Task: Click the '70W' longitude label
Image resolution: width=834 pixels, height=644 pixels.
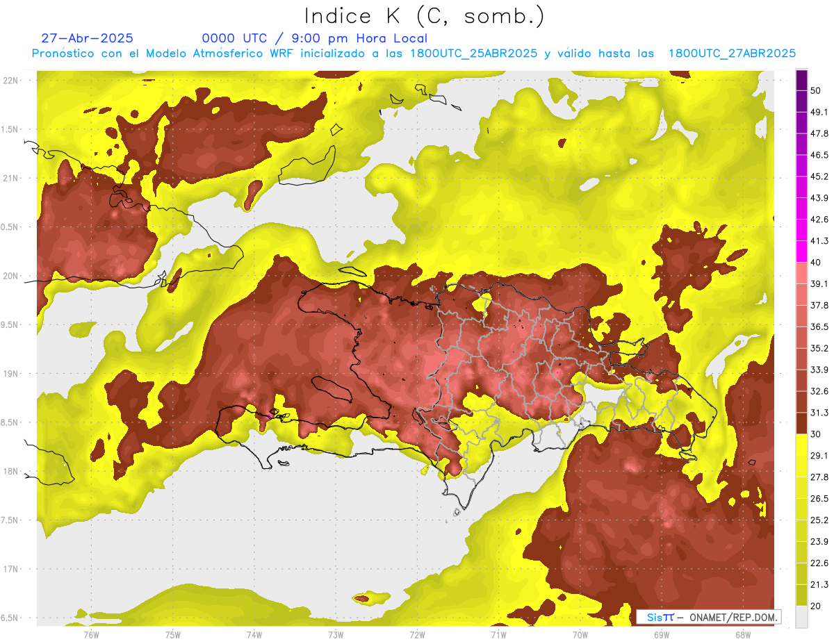Action: pyautogui.click(x=580, y=635)
